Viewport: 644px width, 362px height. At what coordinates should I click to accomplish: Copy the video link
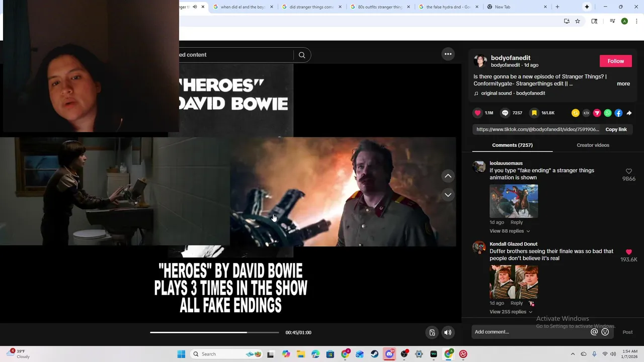(616, 129)
